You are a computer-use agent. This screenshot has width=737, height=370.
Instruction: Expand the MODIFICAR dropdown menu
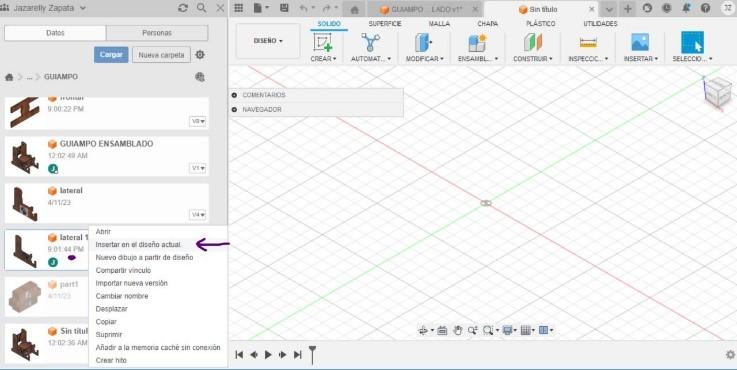(424, 59)
